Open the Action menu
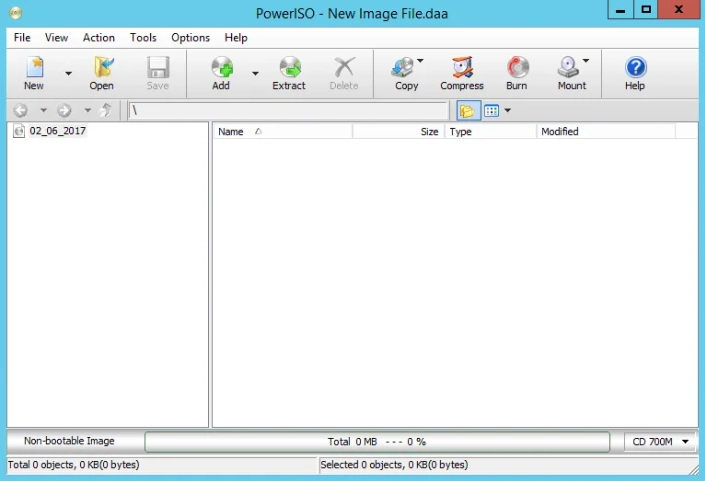 coord(99,38)
